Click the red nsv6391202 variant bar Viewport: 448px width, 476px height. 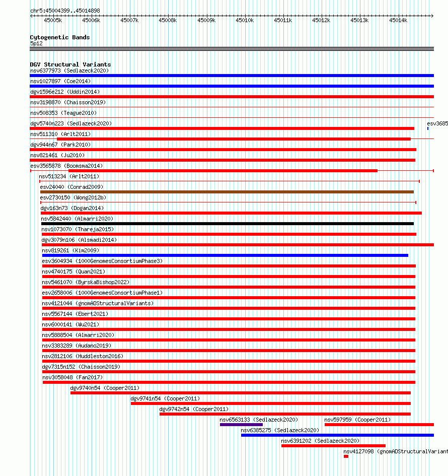[333, 446]
